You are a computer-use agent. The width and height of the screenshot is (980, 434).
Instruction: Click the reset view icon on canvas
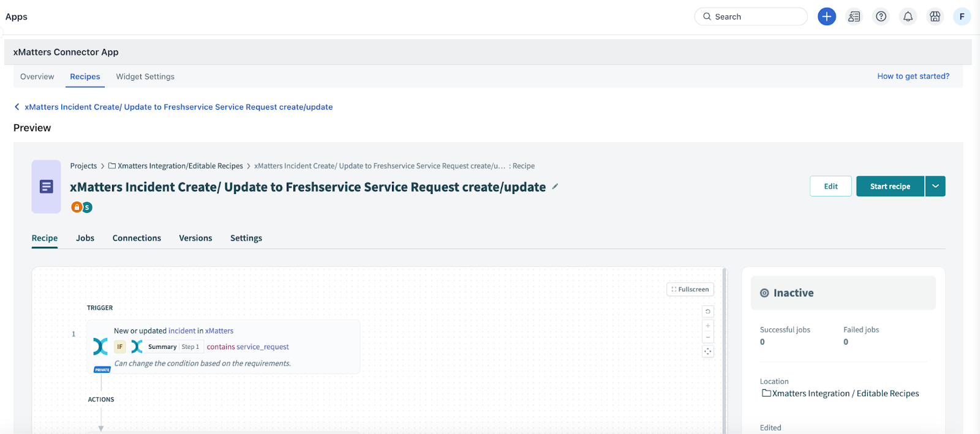(x=708, y=312)
